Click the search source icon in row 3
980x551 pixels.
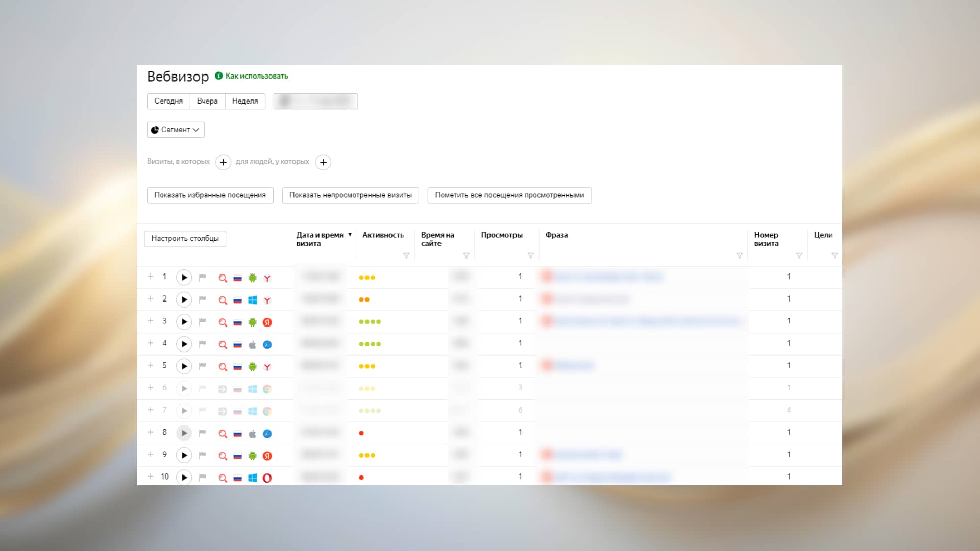(x=223, y=322)
